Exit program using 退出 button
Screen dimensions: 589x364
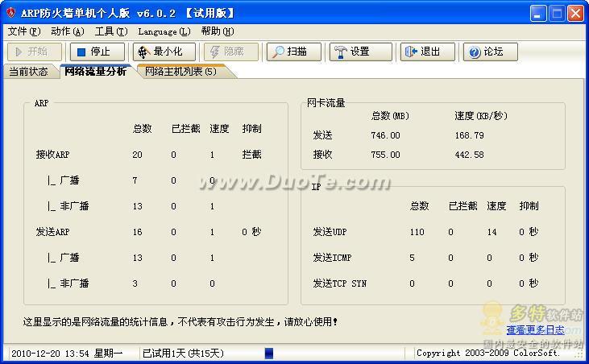428,52
